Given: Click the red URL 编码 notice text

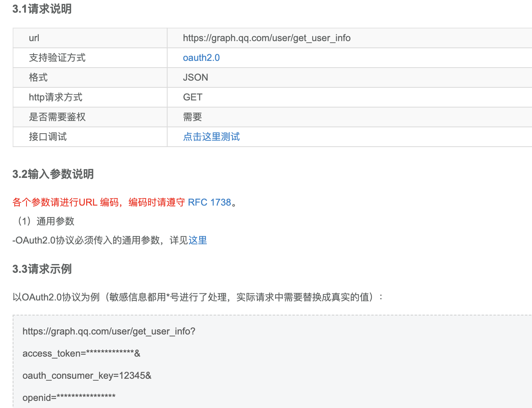Looking at the screenshot, I should point(99,202).
